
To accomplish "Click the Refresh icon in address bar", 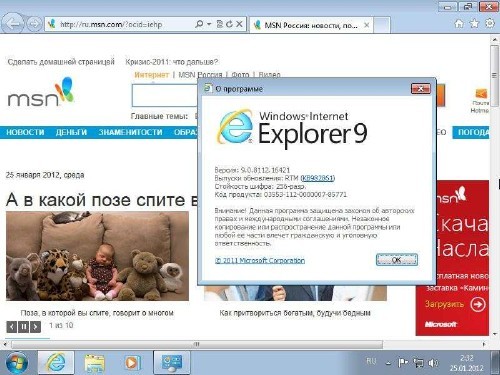I will (229, 24).
